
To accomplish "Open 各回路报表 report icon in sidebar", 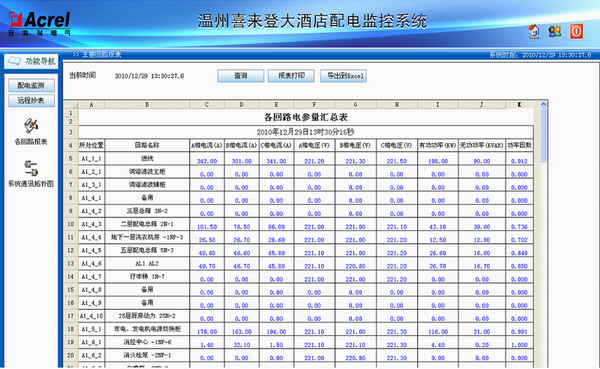I will [31, 126].
